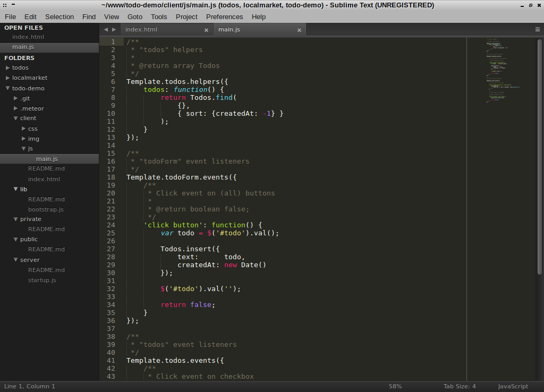The width and height of the screenshot is (544, 392).
Task: Open the Help menu
Action: [259, 16]
